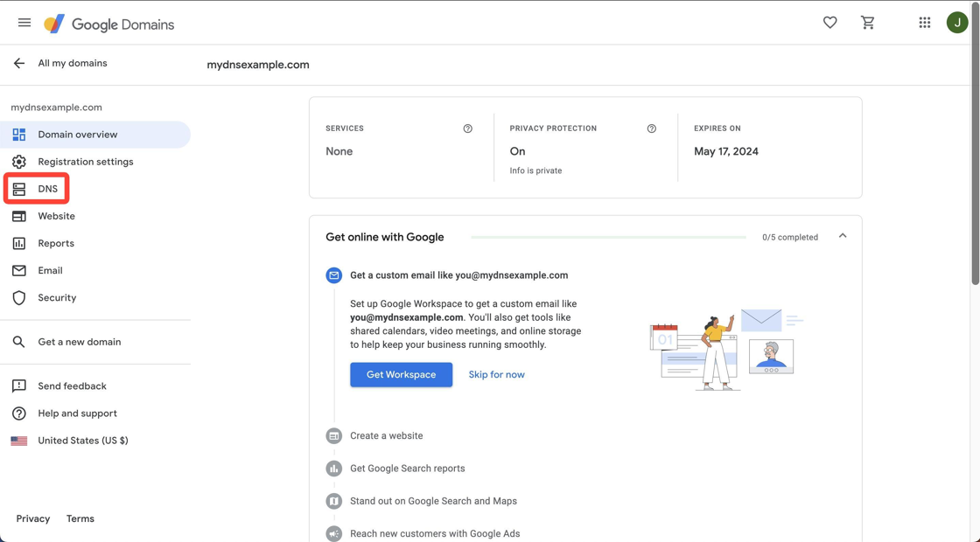Click the Services value 'None'
This screenshot has height=542, width=980.
click(x=339, y=151)
